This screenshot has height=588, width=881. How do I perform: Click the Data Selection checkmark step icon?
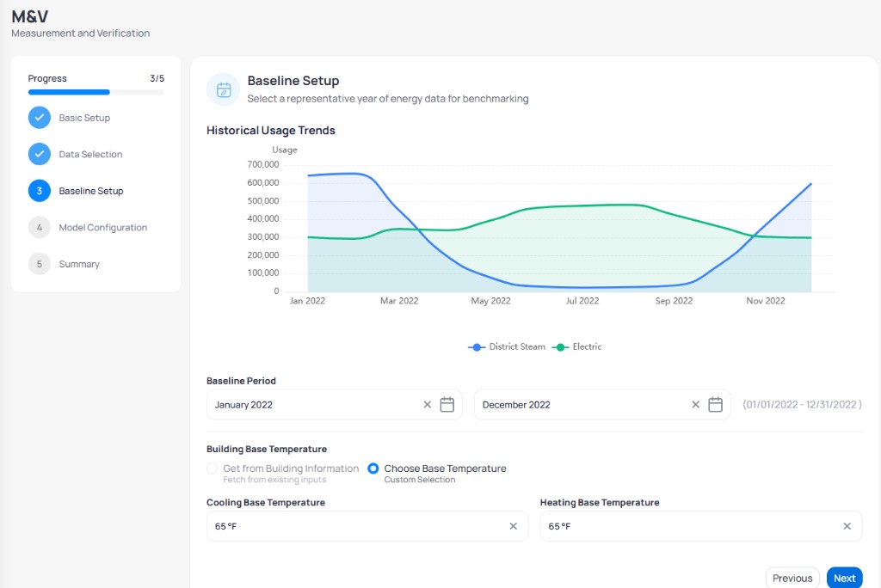tap(40, 155)
